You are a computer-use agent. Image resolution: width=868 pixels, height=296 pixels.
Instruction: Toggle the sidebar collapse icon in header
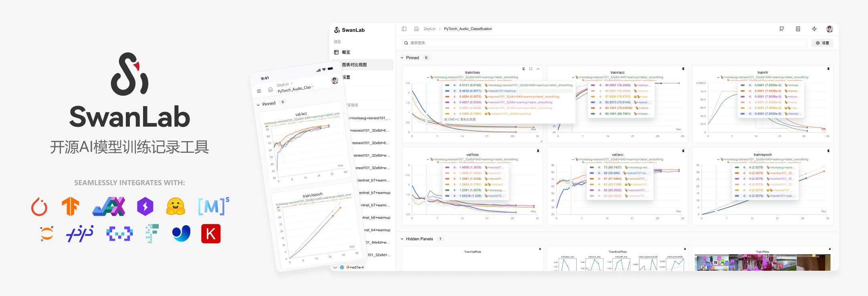pos(404,29)
